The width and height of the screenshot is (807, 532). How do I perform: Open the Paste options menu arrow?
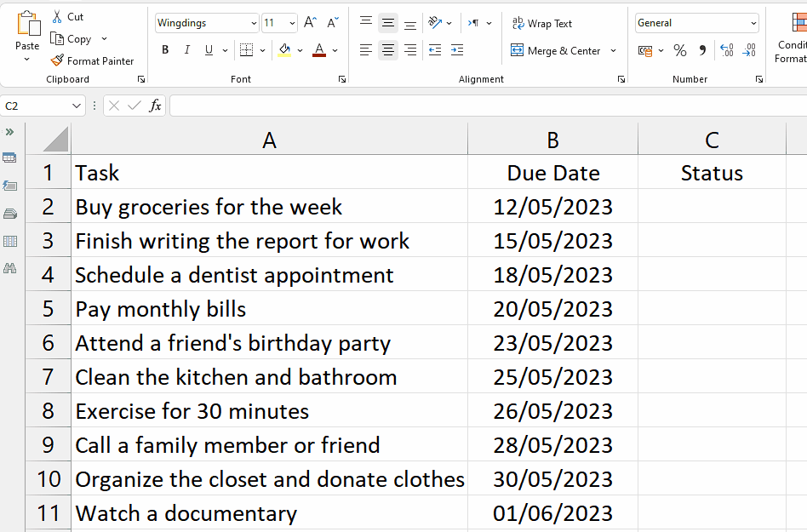point(27,60)
